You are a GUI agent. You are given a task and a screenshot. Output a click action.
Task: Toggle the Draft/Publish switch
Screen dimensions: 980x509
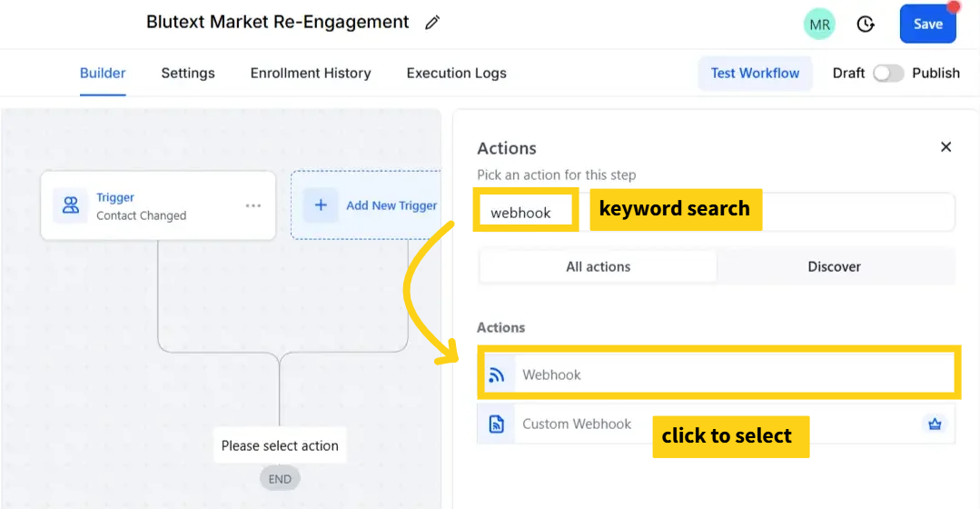click(x=887, y=73)
